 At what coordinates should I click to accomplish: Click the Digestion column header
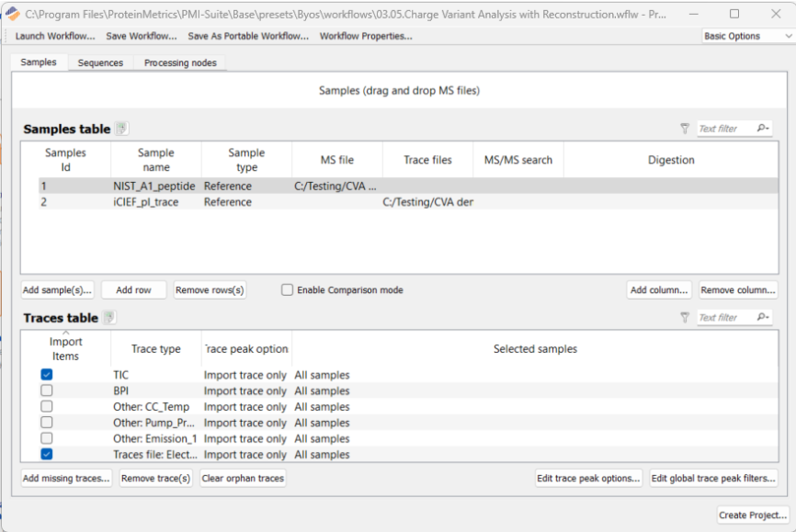[x=671, y=159]
